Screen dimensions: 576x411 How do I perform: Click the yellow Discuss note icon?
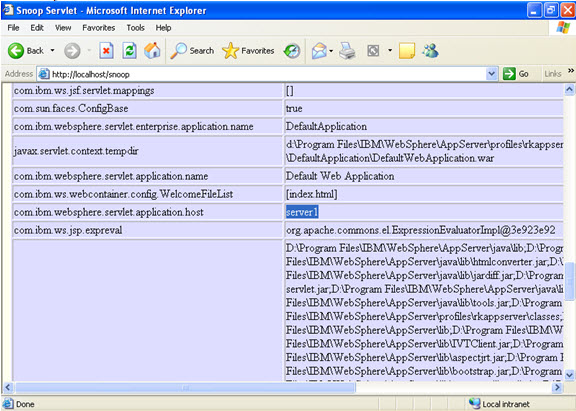tap(407, 51)
